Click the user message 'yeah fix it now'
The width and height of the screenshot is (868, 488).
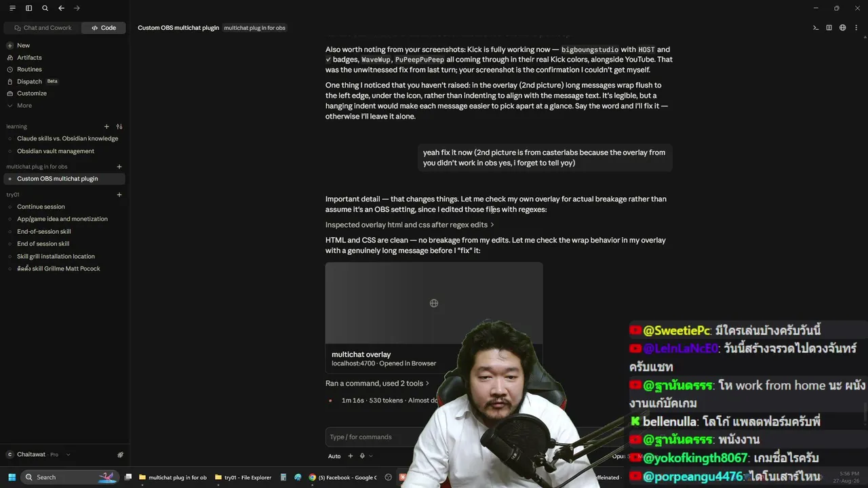click(544, 158)
